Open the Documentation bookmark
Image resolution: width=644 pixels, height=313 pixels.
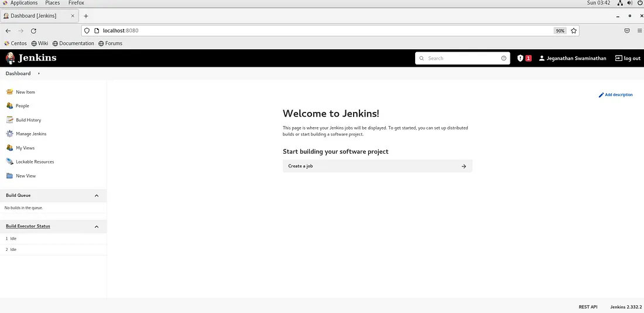click(73, 43)
